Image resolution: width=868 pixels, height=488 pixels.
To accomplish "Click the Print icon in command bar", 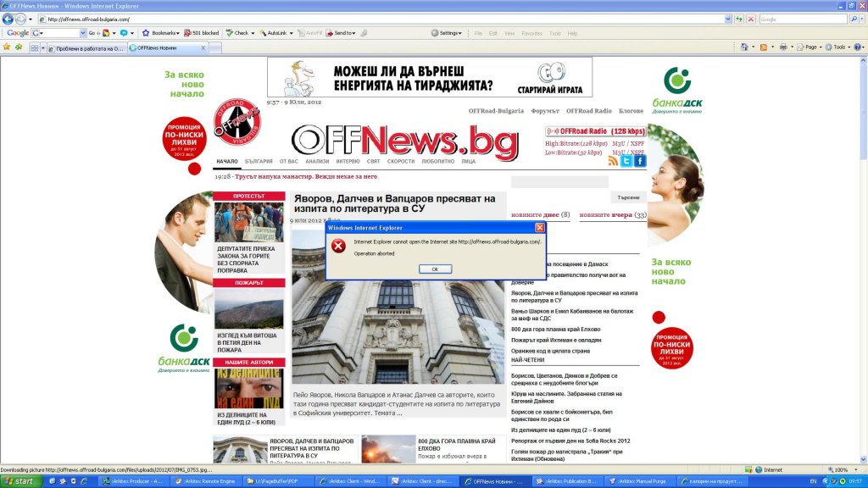I will 782,47.
